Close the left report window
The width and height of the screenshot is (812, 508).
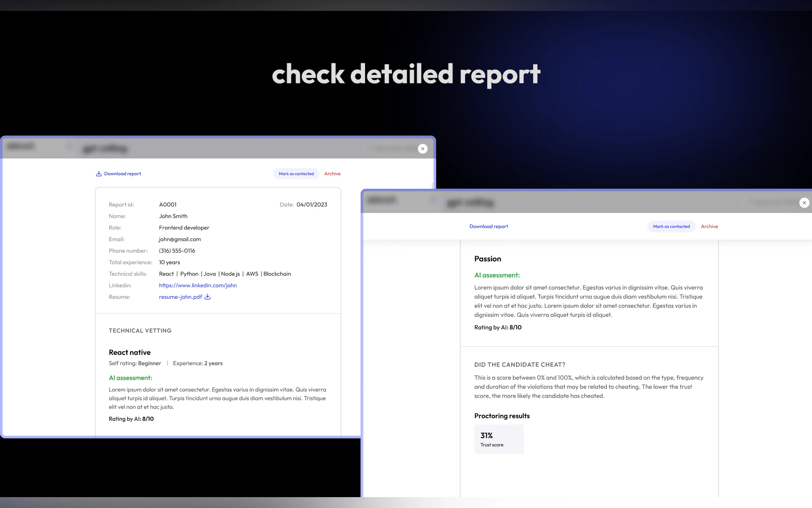point(423,149)
